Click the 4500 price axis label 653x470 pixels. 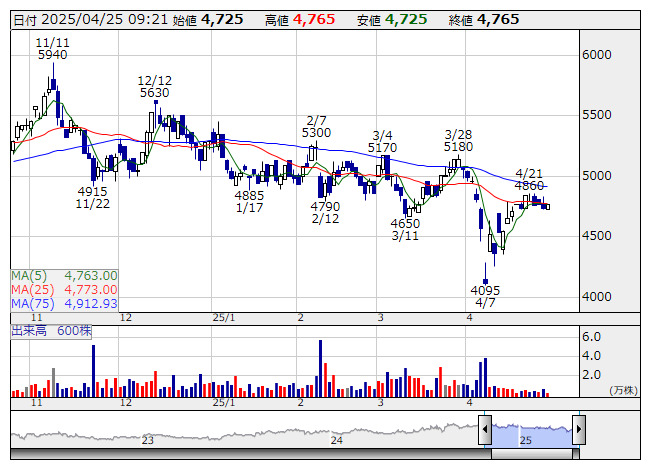[x=597, y=236]
